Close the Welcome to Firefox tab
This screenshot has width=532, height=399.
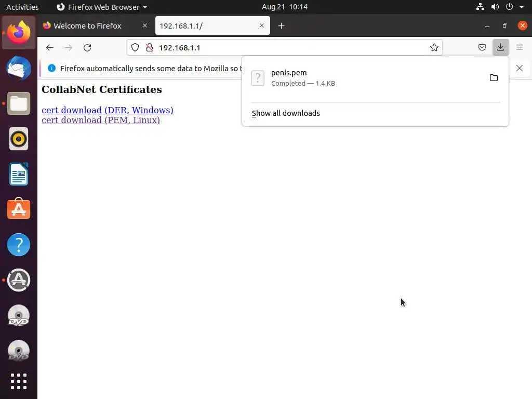click(145, 25)
